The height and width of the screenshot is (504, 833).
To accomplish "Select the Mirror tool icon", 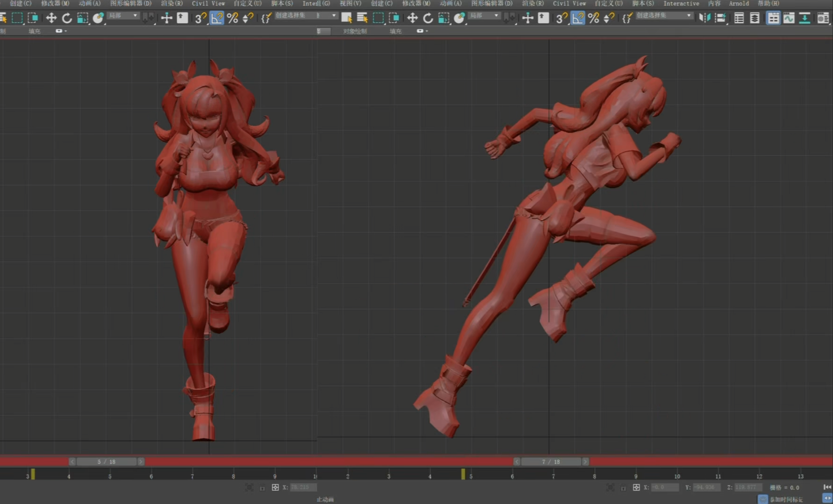I will click(x=704, y=18).
